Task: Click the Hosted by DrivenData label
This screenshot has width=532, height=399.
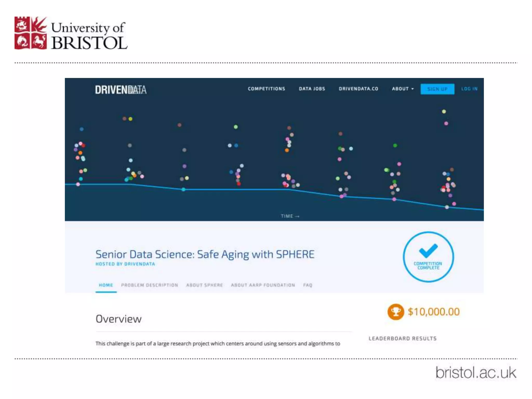Action: click(125, 264)
